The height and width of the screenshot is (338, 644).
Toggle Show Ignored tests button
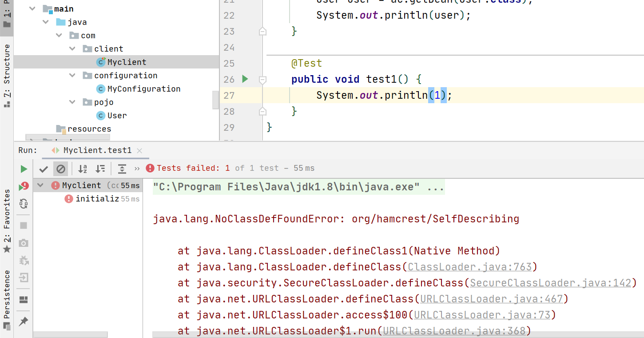coord(61,169)
